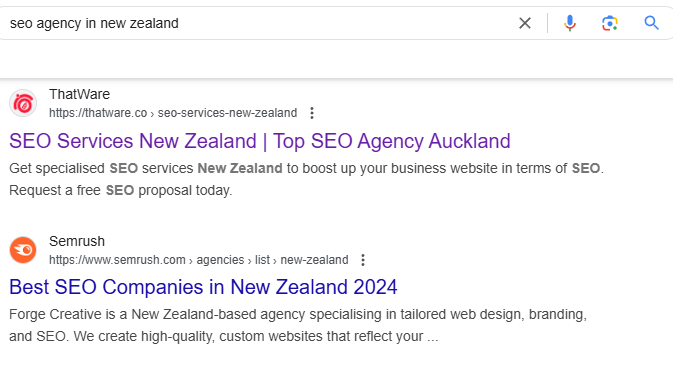
Task: Start voice search with the microphone icon
Action: pyautogui.click(x=570, y=23)
